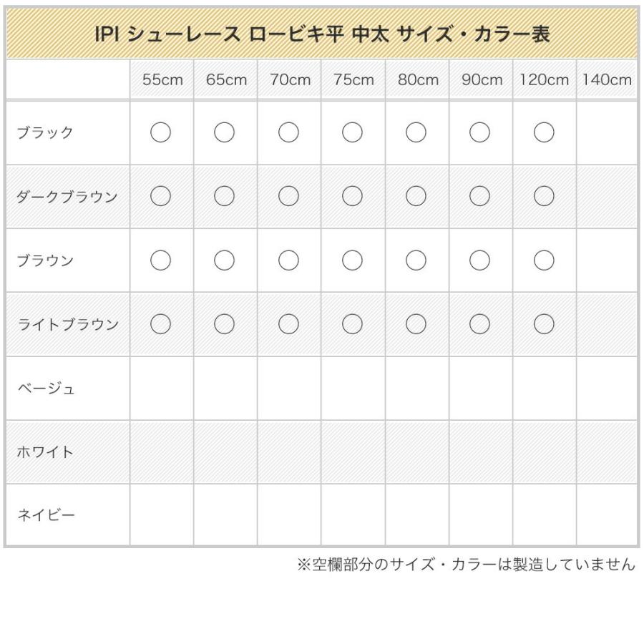Click the table title サイズ・カラー表
This screenshot has width=644, height=644.
click(473, 34)
